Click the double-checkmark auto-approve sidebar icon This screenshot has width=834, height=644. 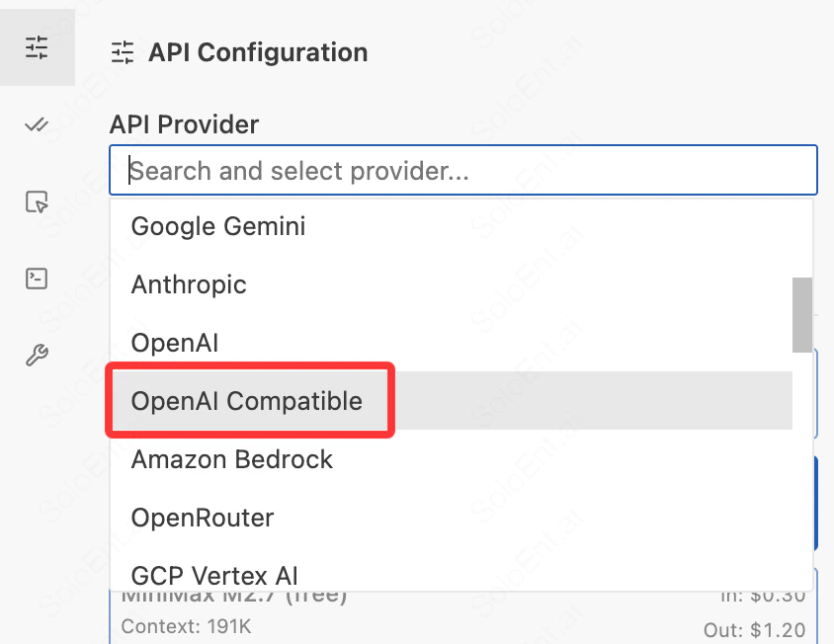37,124
